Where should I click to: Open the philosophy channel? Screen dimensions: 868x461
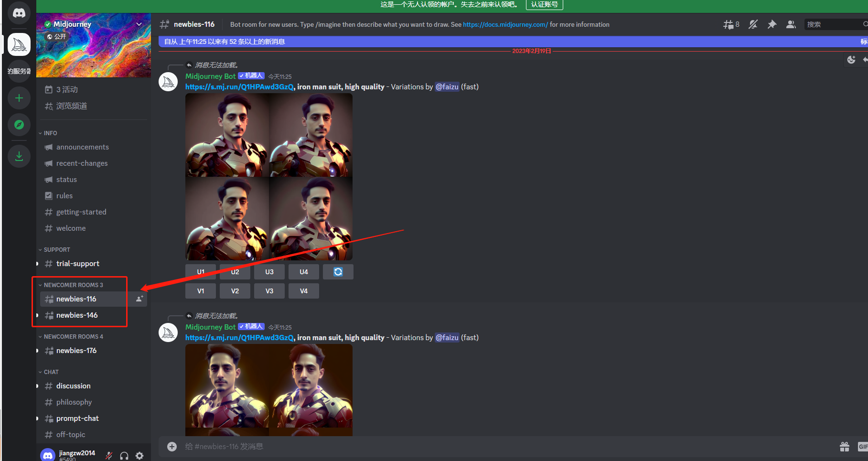(93, 402)
